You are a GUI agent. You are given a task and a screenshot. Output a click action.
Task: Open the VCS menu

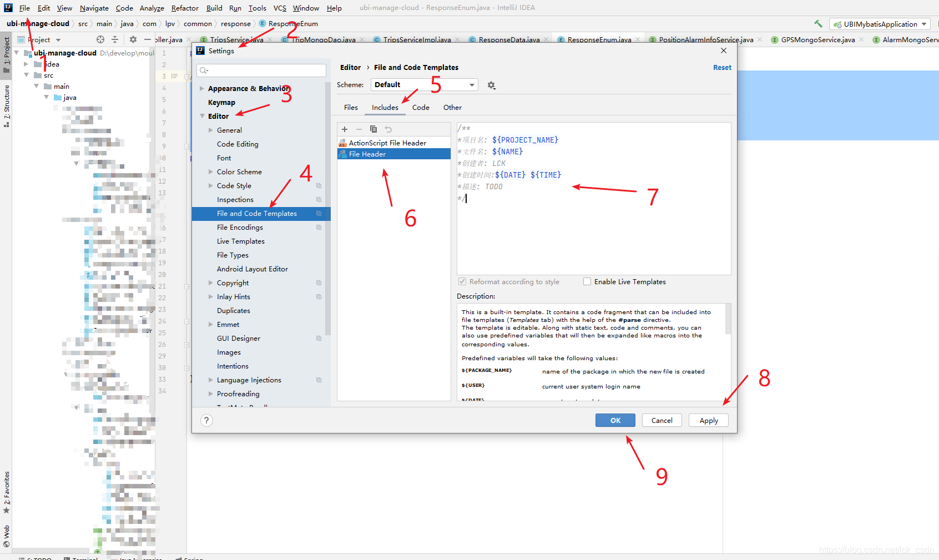pos(280,8)
